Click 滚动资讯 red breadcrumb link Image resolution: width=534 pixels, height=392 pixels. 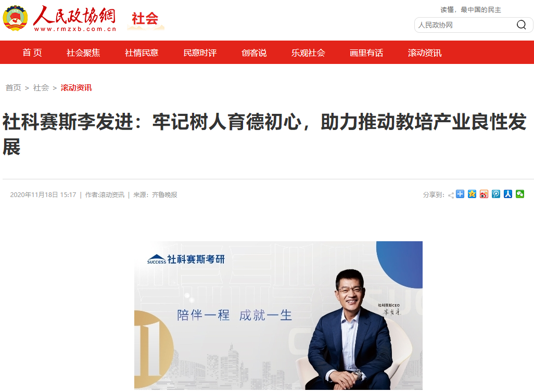pyautogui.click(x=77, y=88)
